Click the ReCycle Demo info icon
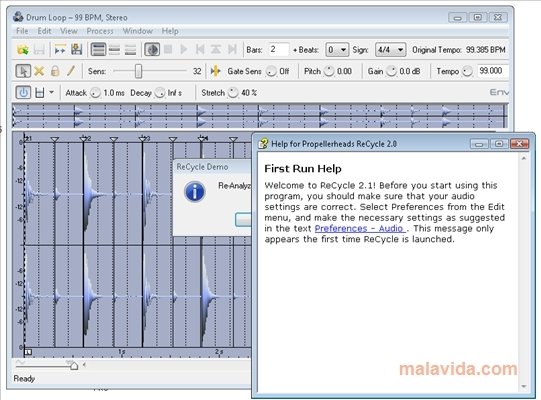The image size is (541, 400). pyautogui.click(x=195, y=192)
